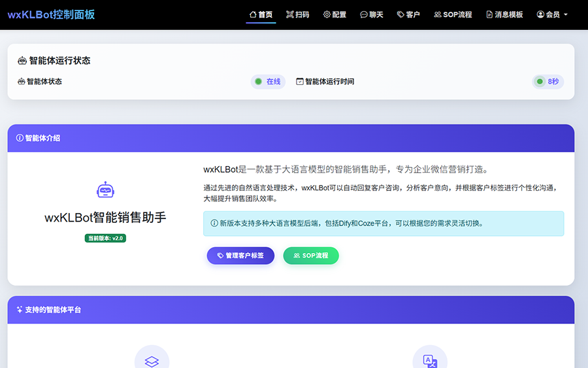588x368 pixels.
Task: Click the 当前版本: v2.0 badge
Action: click(105, 238)
